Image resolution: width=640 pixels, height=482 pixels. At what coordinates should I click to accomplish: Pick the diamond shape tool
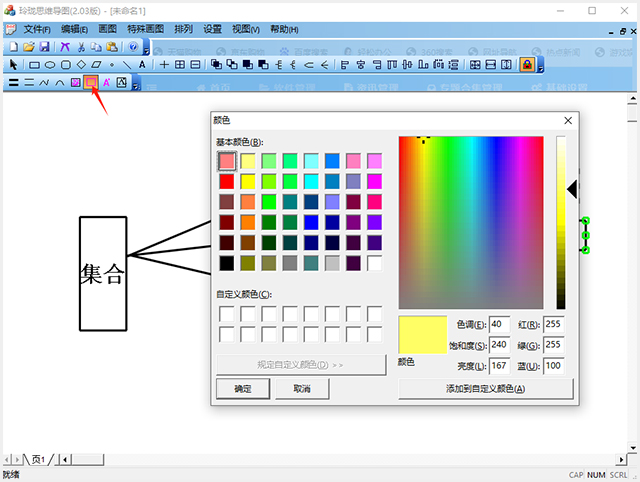(x=81, y=64)
